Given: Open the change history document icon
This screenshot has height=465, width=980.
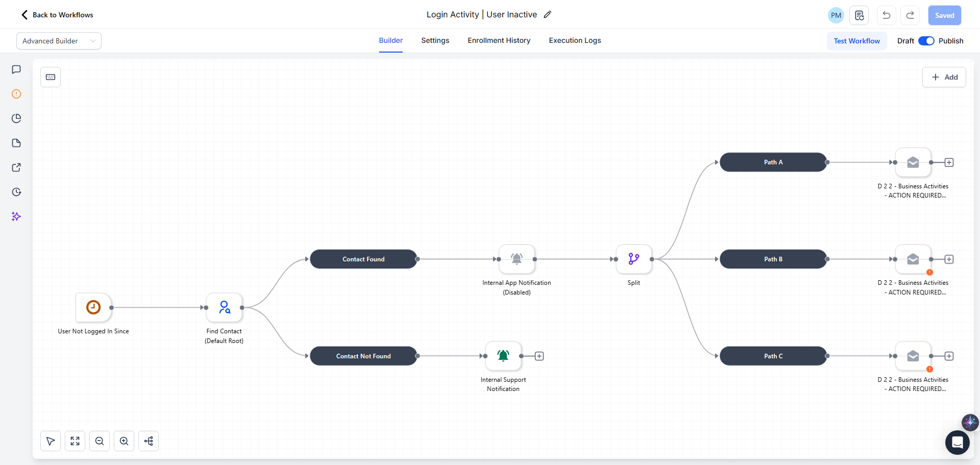Looking at the screenshot, I should pos(859,15).
